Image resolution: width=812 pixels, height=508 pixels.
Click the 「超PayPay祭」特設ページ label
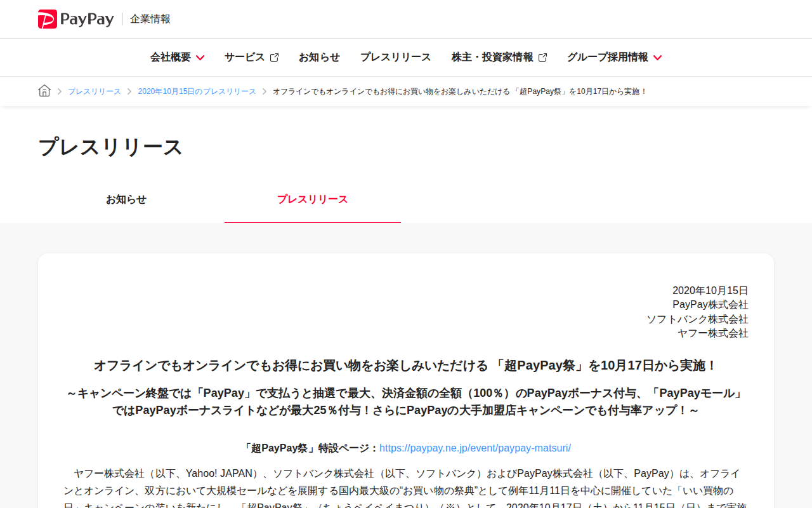(x=310, y=448)
